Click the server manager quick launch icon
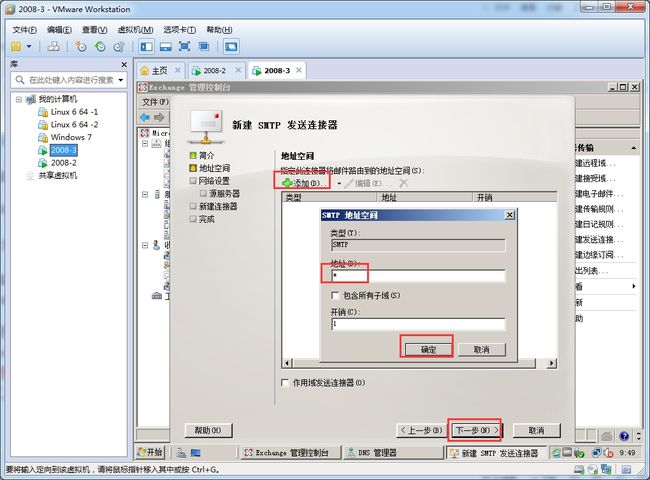The image size is (650, 480). click(x=181, y=453)
